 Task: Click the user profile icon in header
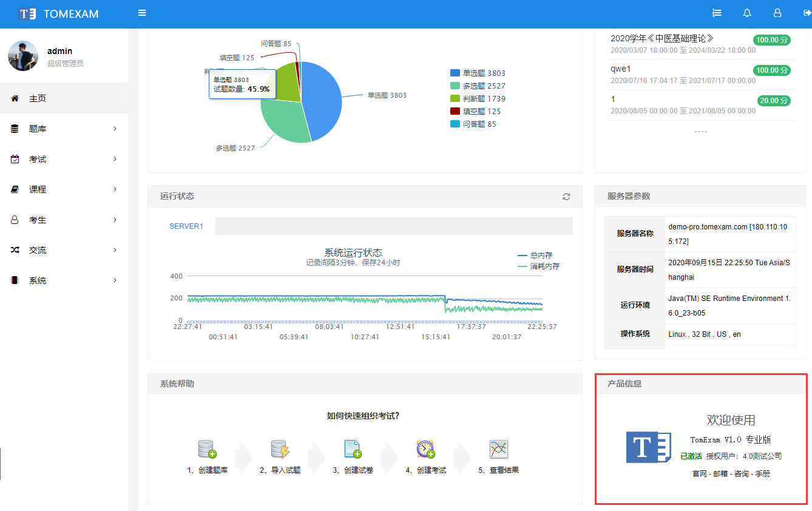777,13
